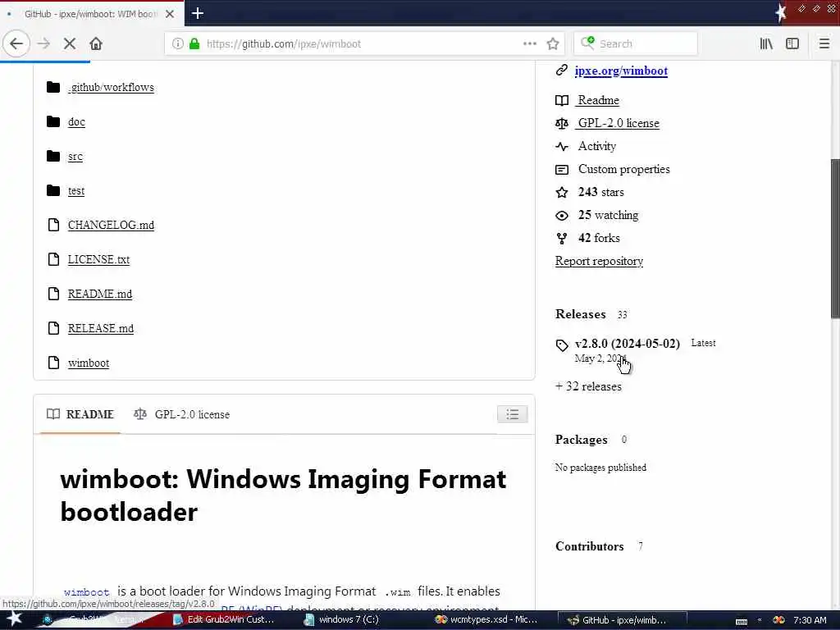Image resolution: width=840 pixels, height=630 pixels.
Task: Click the file icon beside wimboot
Action: pos(53,363)
